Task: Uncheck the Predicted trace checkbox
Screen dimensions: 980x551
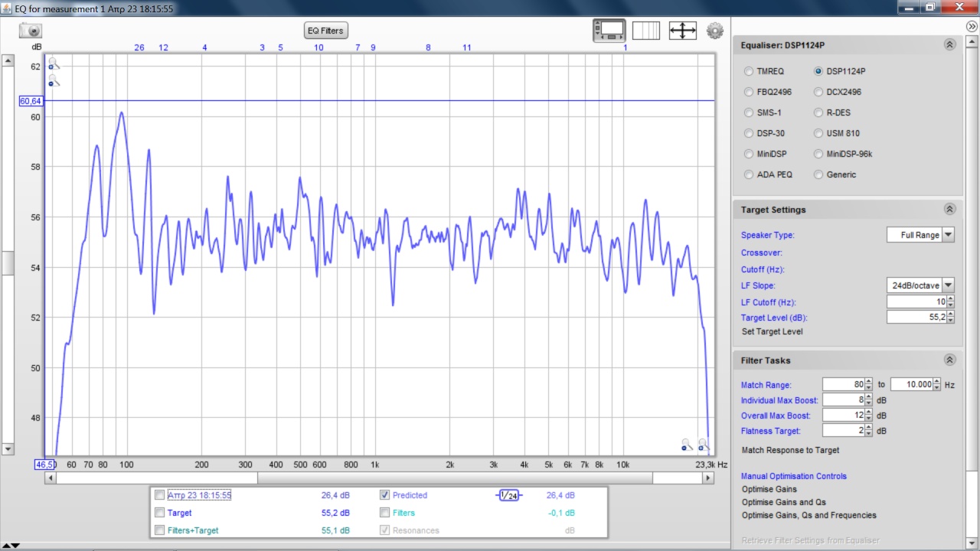Action: click(385, 495)
